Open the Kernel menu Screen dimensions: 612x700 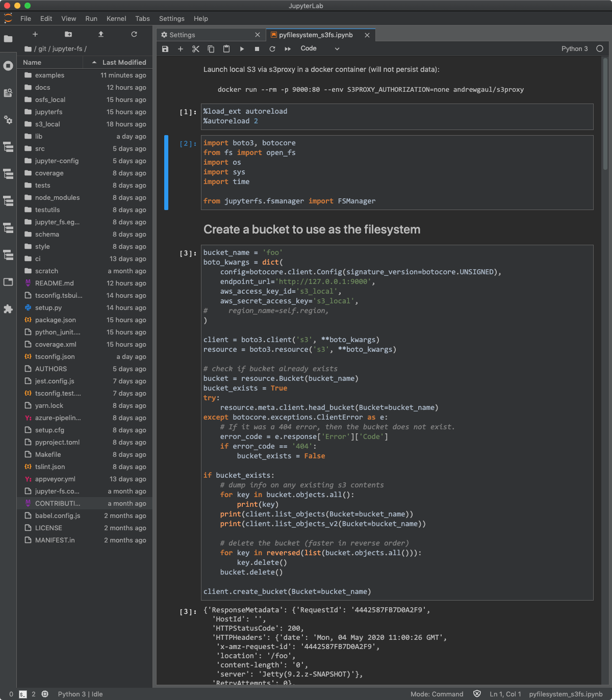tap(116, 18)
